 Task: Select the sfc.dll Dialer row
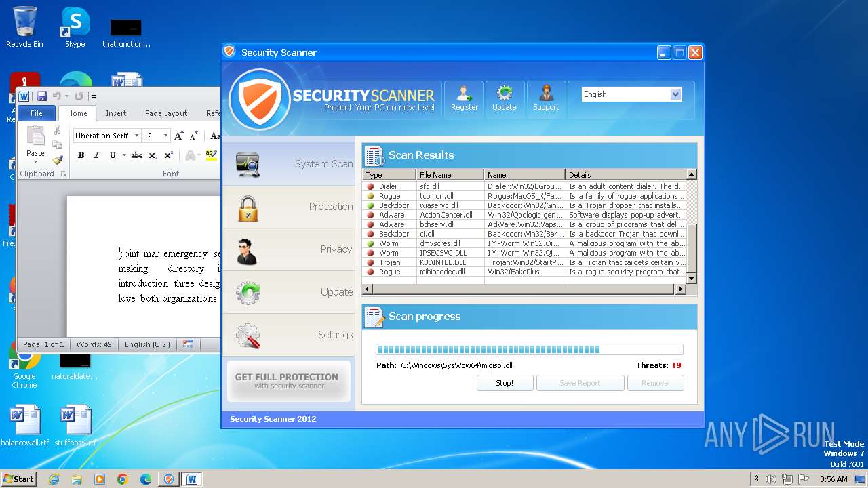click(524, 186)
